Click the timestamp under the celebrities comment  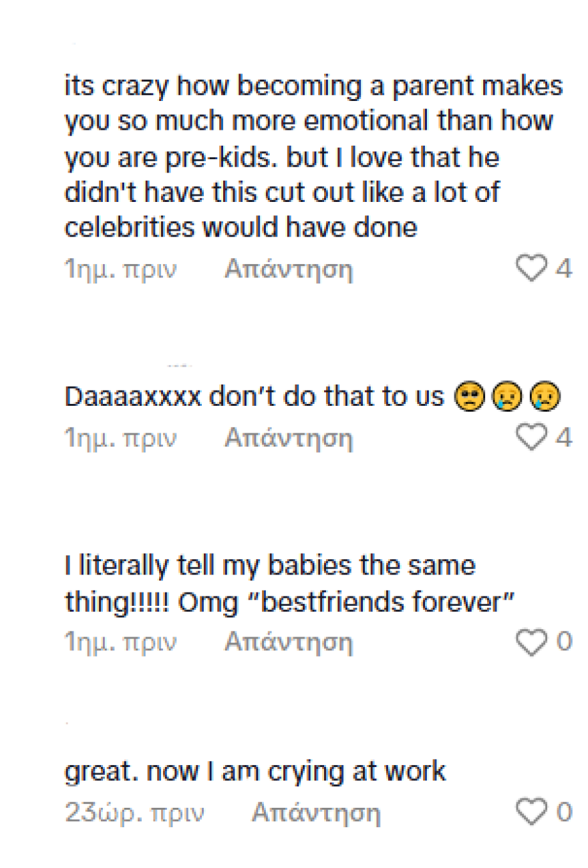120,269
